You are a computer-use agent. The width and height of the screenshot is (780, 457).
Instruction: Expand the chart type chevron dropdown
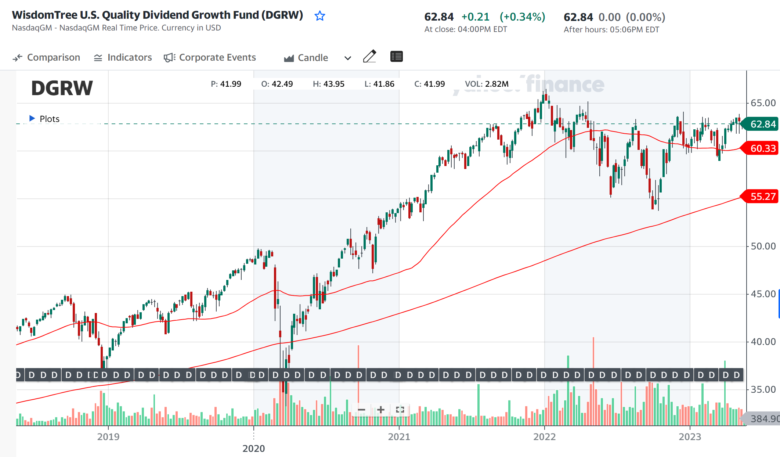pyautogui.click(x=348, y=58)
